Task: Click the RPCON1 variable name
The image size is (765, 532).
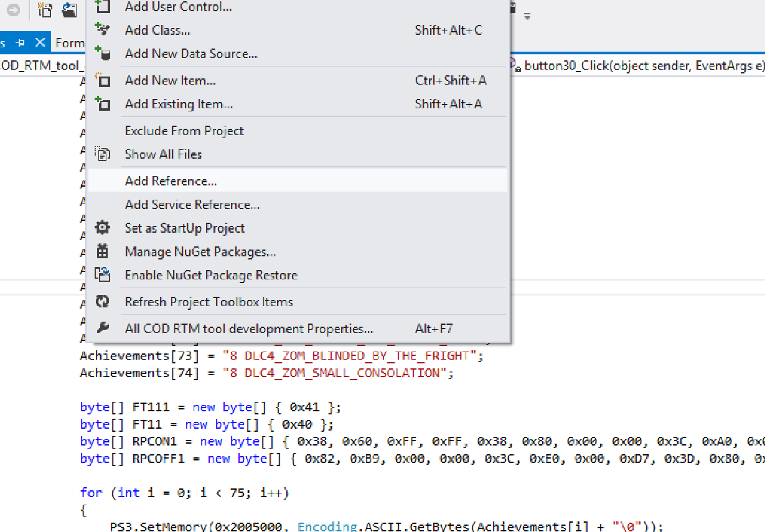Action: coord(155,441)
